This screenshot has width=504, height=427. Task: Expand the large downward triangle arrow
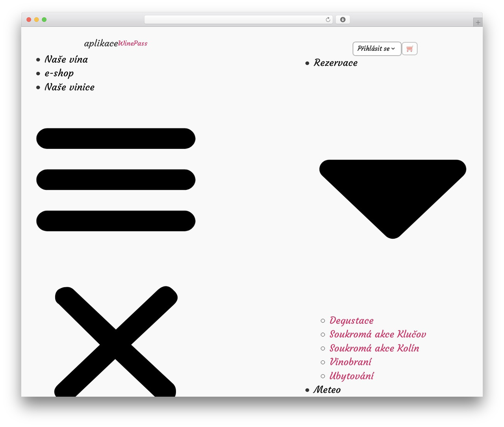point(393,199)
